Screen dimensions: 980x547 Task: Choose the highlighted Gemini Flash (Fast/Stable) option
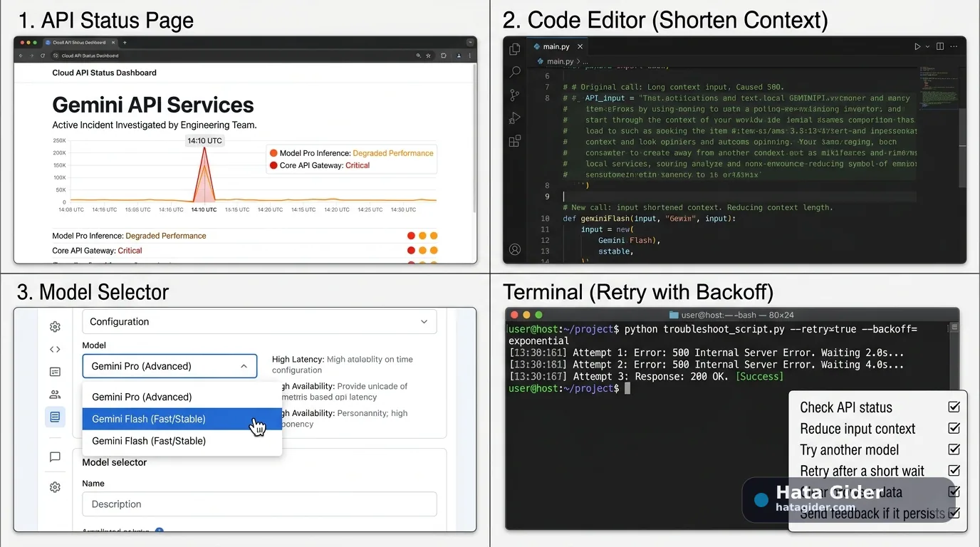coord(182,419)
